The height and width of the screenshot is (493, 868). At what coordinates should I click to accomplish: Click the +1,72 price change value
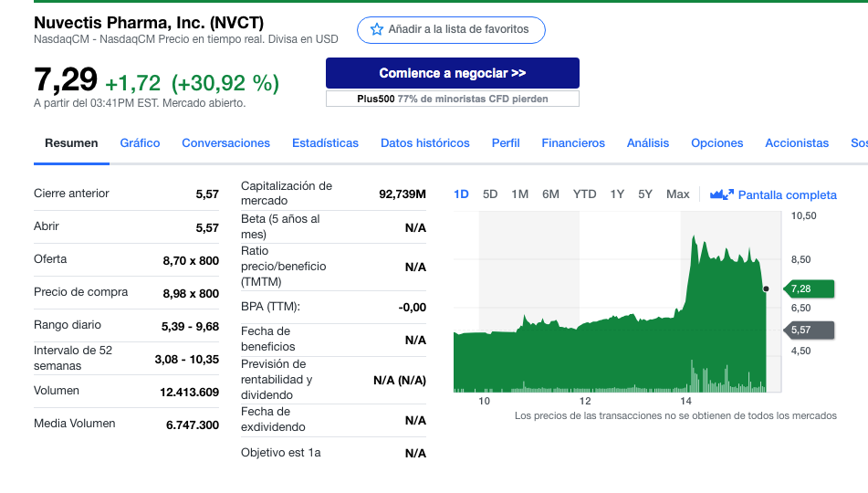(x=133, y=83)
